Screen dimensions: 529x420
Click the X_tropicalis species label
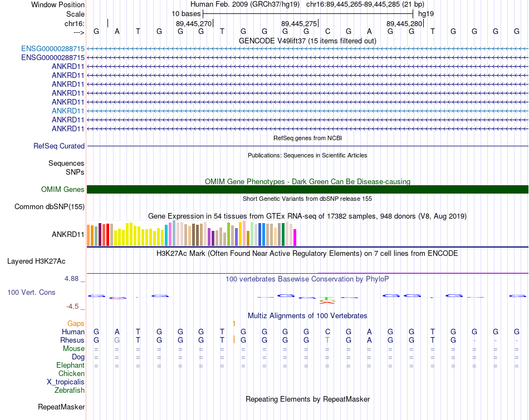[x=66, y=382]
